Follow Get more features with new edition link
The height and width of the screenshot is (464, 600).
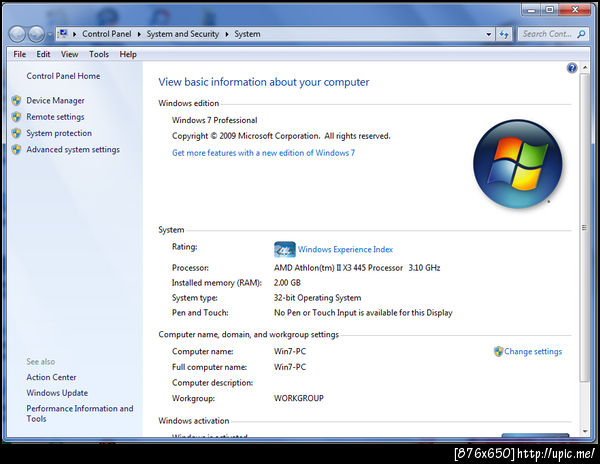(x=263, y=153)
